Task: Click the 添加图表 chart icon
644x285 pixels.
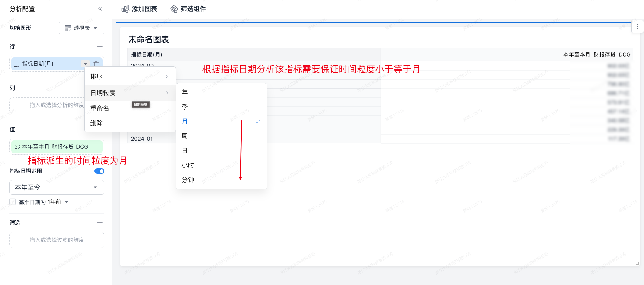Action: coord(125,9)
